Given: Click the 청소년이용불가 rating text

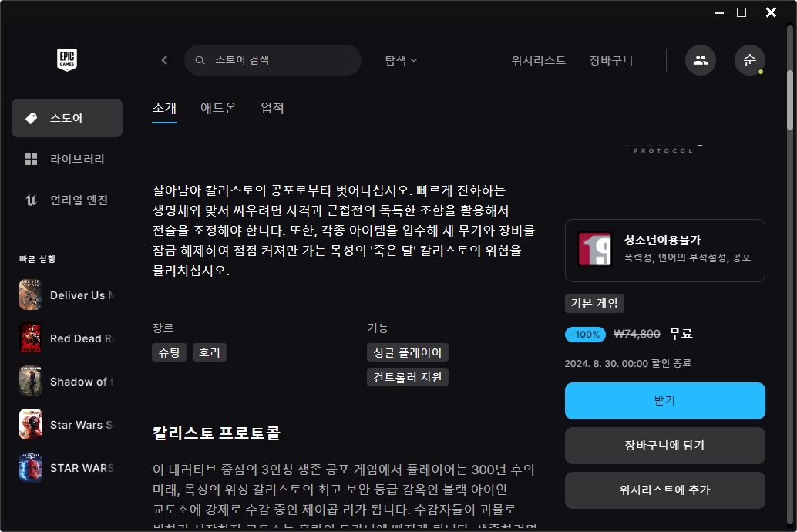Looking at the screenshot, I should click(662, 240).
